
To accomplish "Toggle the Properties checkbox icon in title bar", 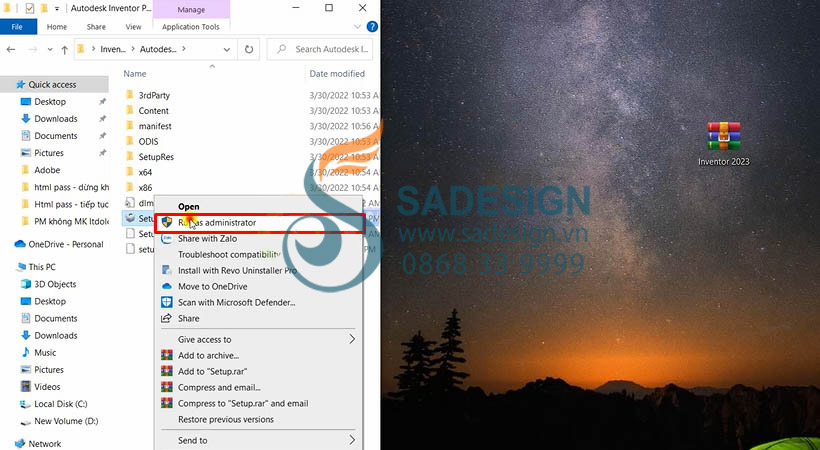I will pyautogui.click(x=30, y=8).
